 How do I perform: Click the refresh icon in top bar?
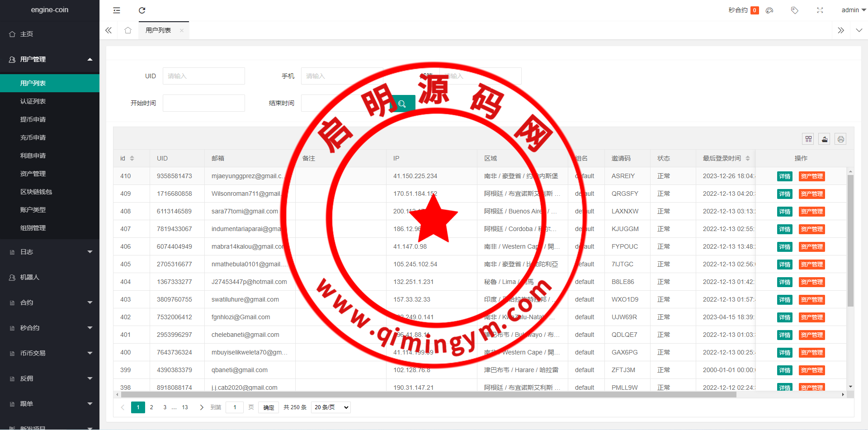142,10
